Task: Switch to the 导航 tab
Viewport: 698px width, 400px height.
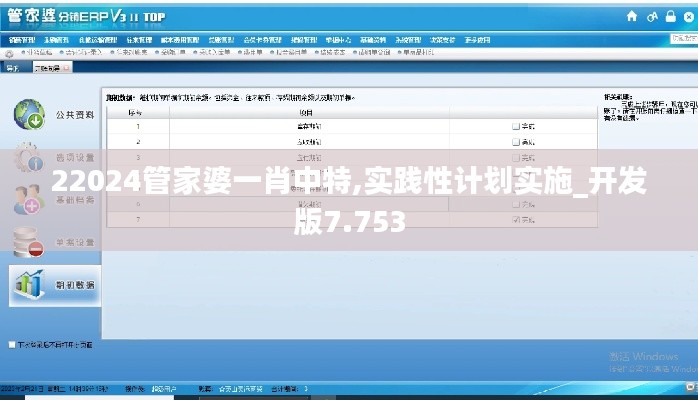Action: pyautogui.click(x=12, y=68)
